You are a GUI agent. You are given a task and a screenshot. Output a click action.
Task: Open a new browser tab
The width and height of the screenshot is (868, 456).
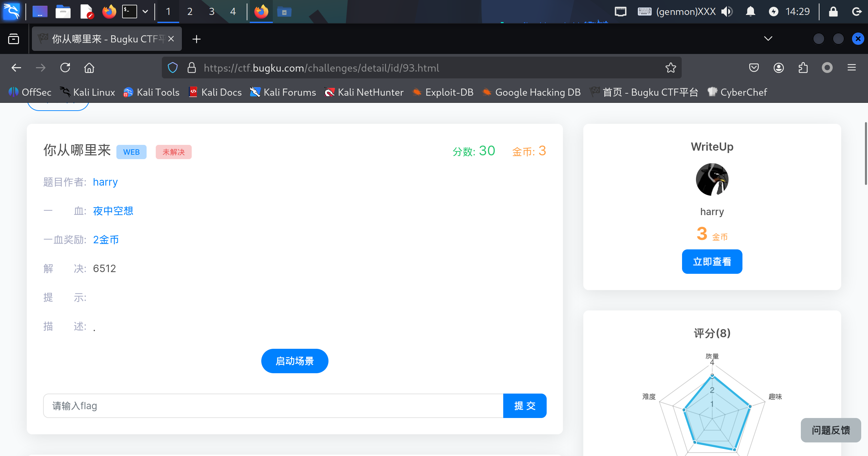[196, 39]
